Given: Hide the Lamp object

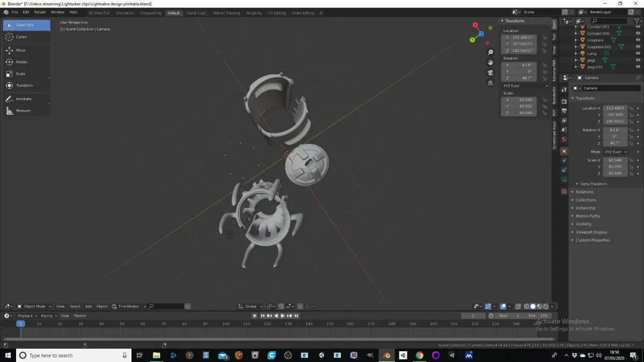Looking at the screenshot, I should pos(638,54).
